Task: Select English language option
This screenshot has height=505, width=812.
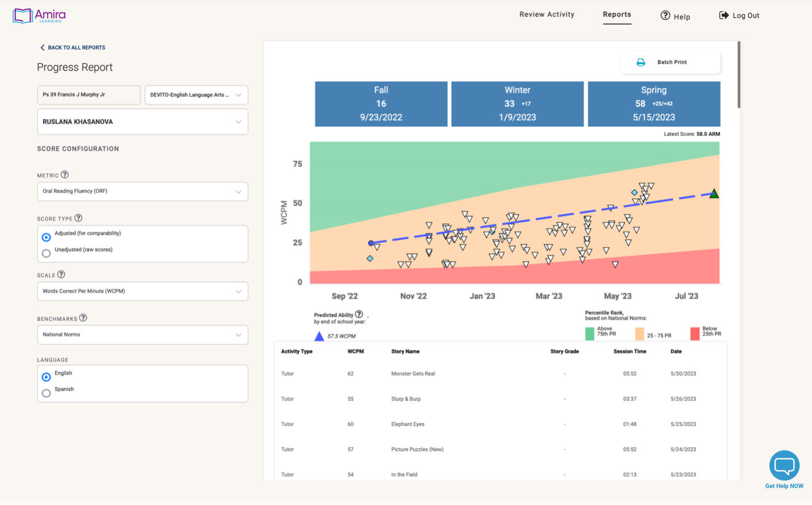Action: (x=47, y=377)
